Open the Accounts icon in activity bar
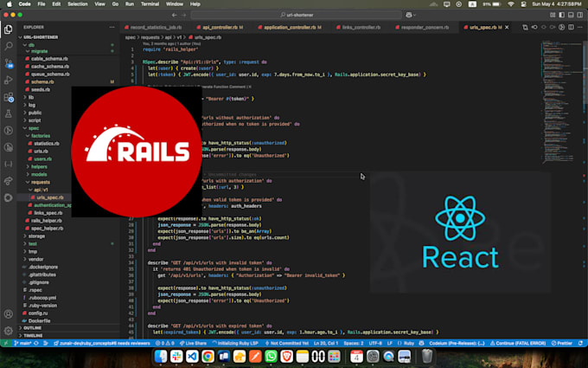The height and width of the screenshot is (368, 588). click(9, 314)
